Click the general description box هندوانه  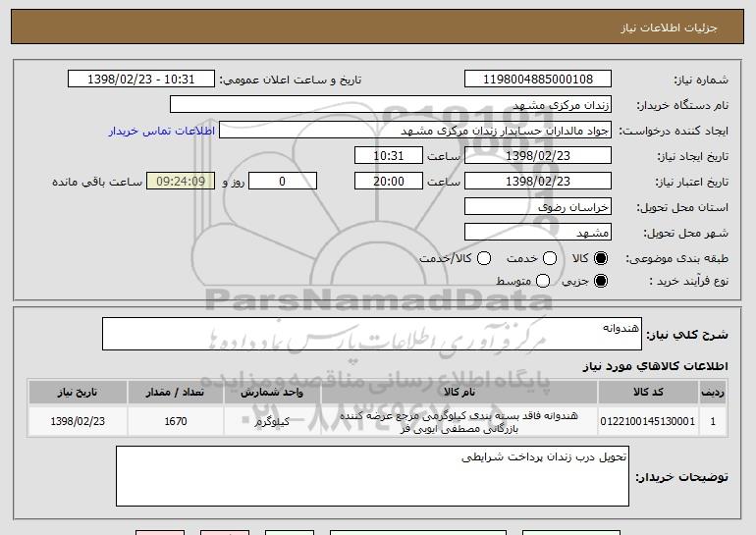click(x=372, y=334)
